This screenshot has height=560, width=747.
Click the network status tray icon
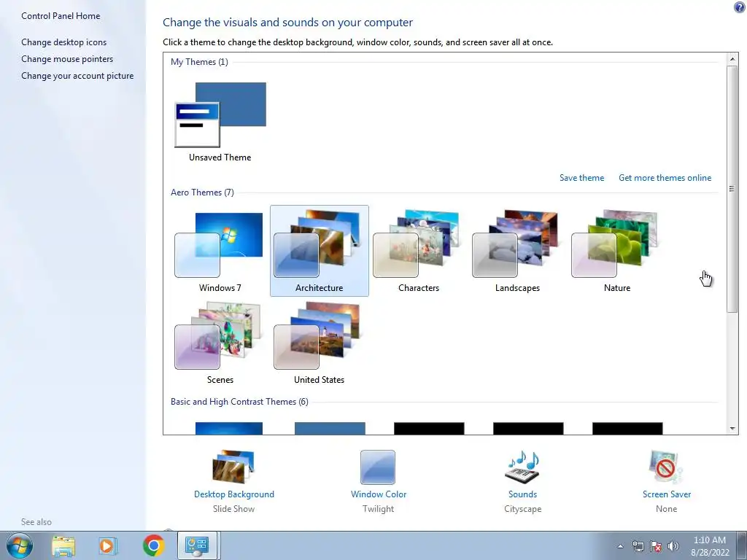[x=638, y=546]
